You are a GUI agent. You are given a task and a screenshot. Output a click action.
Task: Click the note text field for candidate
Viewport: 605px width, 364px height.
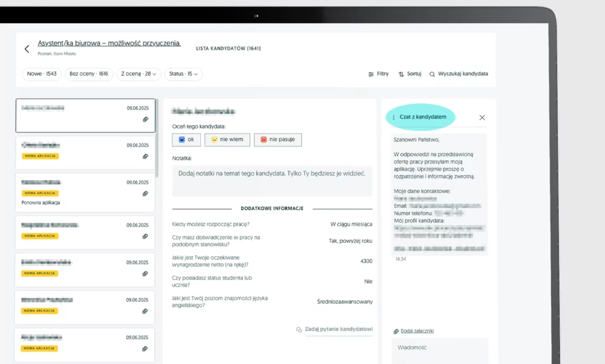coord(272,180)
